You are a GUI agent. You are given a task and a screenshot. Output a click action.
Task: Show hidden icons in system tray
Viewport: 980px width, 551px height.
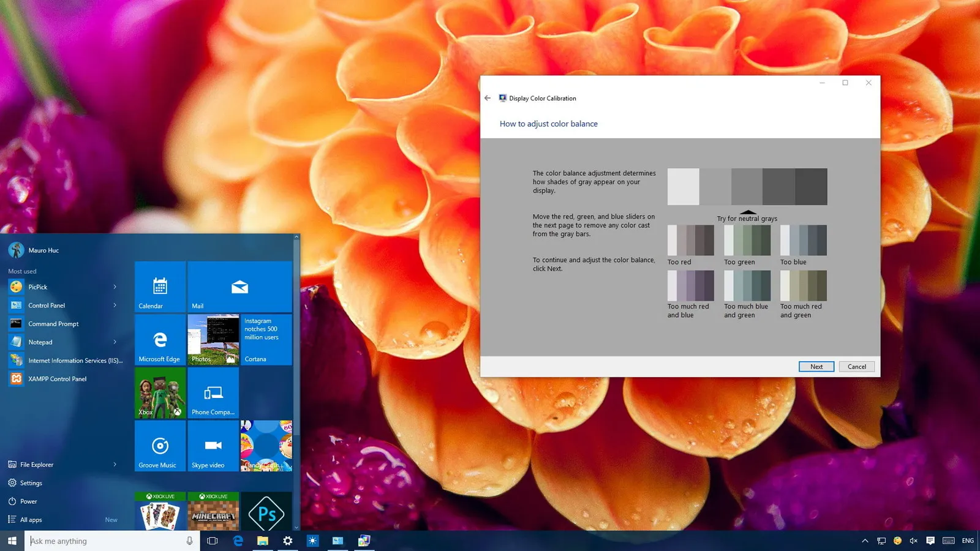(x=865, y=541)
